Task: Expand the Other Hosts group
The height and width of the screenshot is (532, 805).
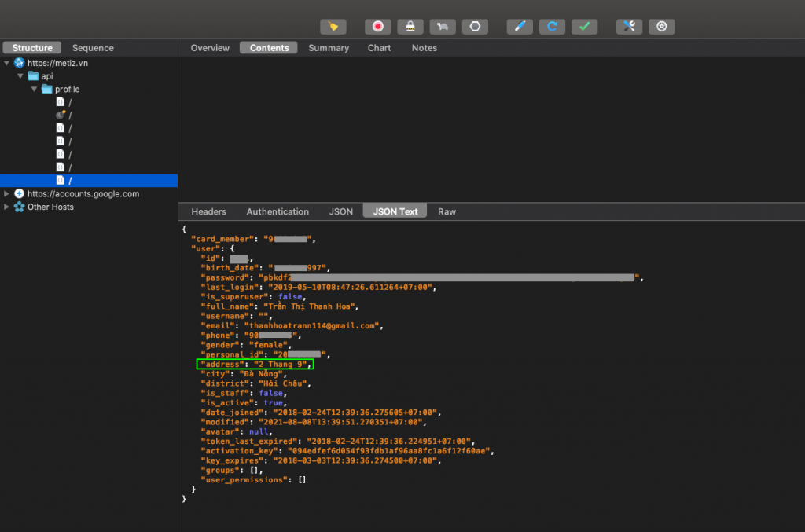Action: point(6,207)
